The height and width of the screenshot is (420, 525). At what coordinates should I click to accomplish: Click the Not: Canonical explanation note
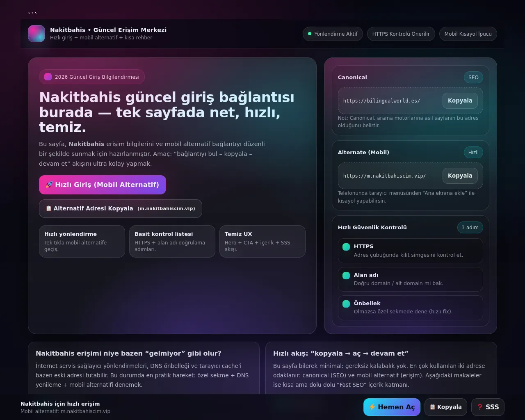408,121
